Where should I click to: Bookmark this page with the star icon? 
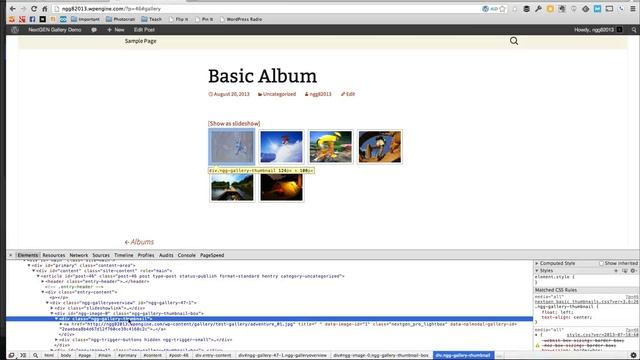coord(503,9)
